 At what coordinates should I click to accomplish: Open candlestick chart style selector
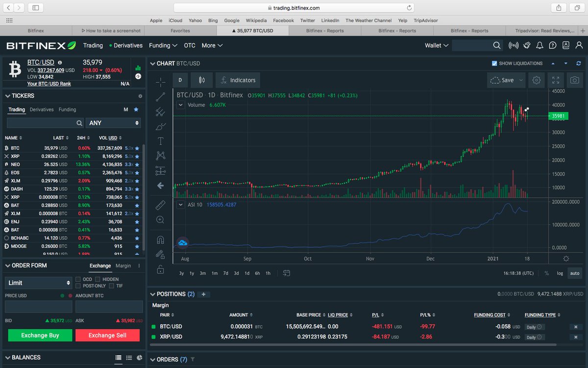[201, 80]
